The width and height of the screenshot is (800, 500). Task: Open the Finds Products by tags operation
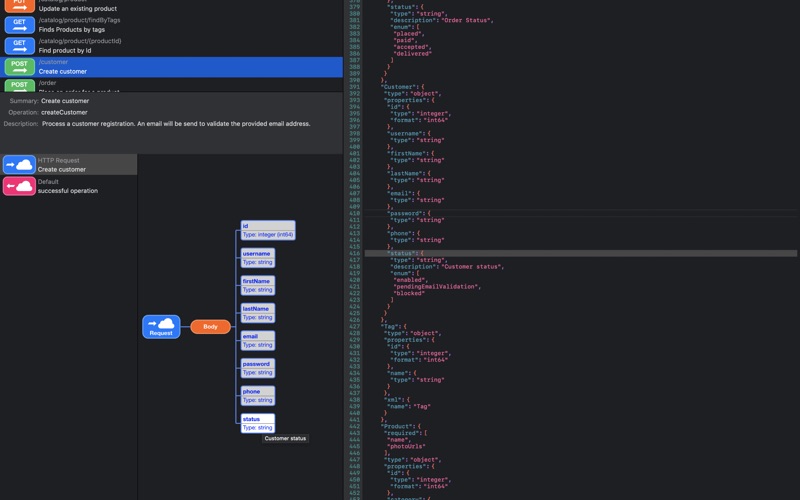pyautogui.click(x=171, y=25)
